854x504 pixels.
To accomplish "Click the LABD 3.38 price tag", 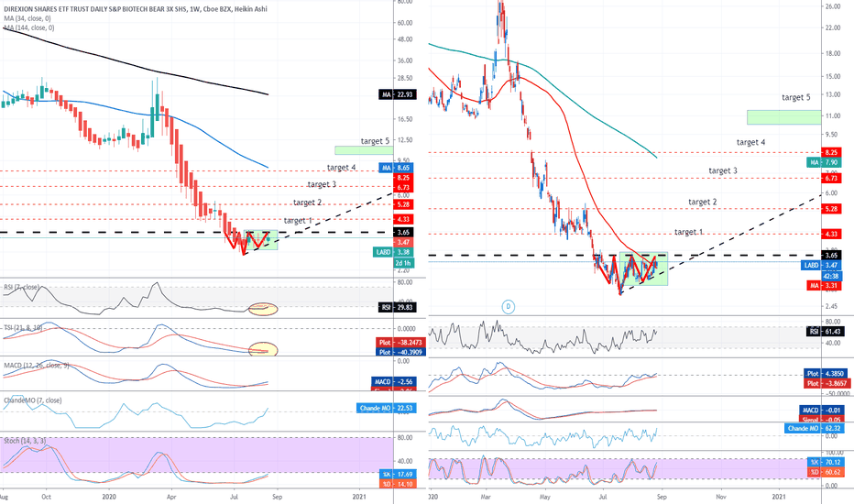I will click(x=394, y=252).
